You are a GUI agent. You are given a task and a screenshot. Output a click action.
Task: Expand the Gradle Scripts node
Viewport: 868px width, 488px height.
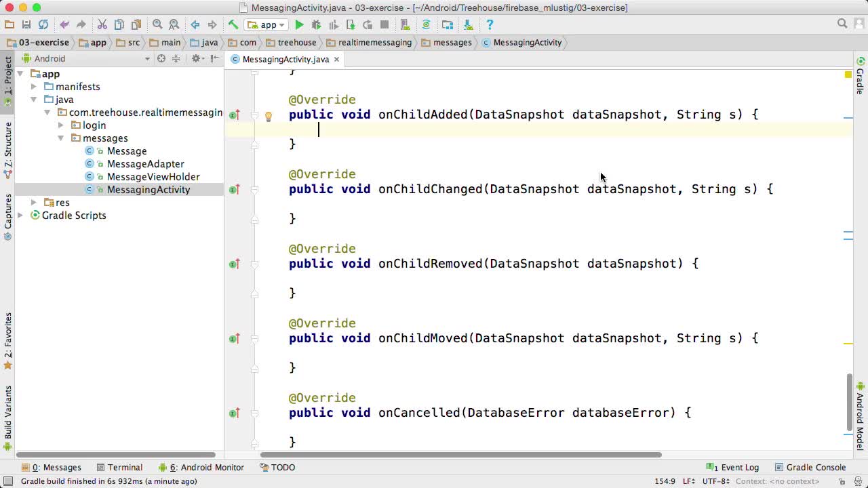coord(20,216)
